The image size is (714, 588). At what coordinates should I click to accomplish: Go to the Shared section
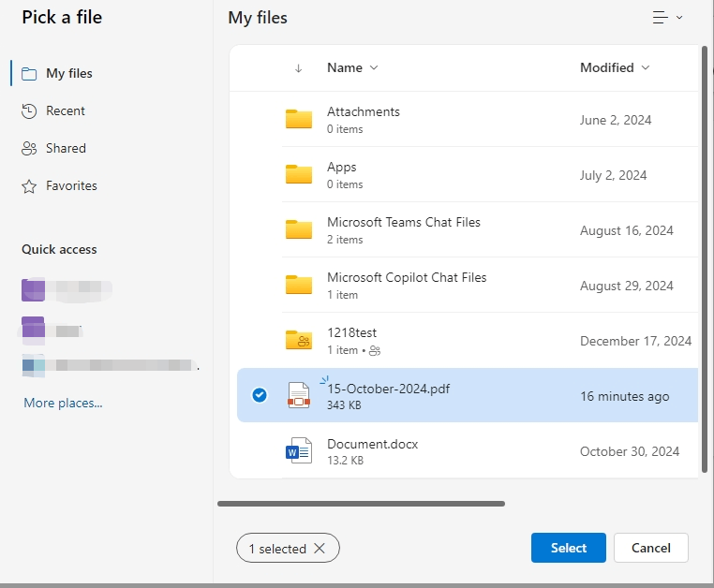coord(66,148)
